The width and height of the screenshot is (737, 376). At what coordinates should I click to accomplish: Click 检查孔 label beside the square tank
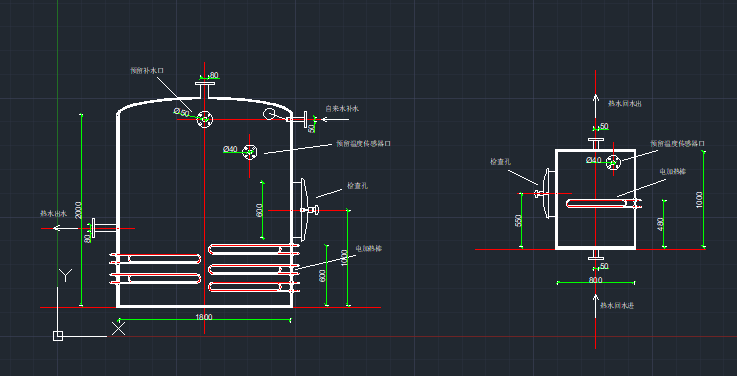[x=501, y=162]
